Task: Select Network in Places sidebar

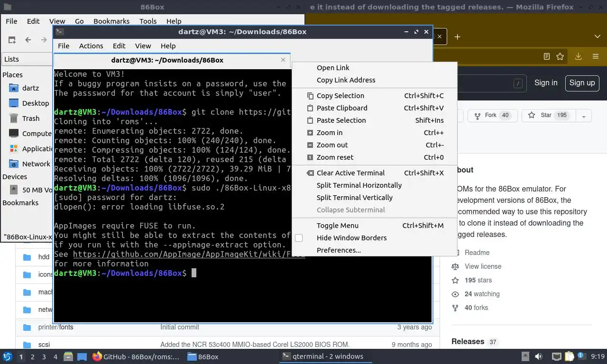Action: click(x=30, y=164)
